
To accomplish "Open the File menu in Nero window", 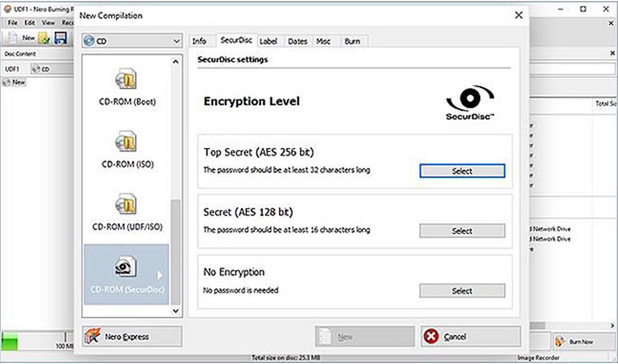I will pyautogui.click(x=13, y=23).
